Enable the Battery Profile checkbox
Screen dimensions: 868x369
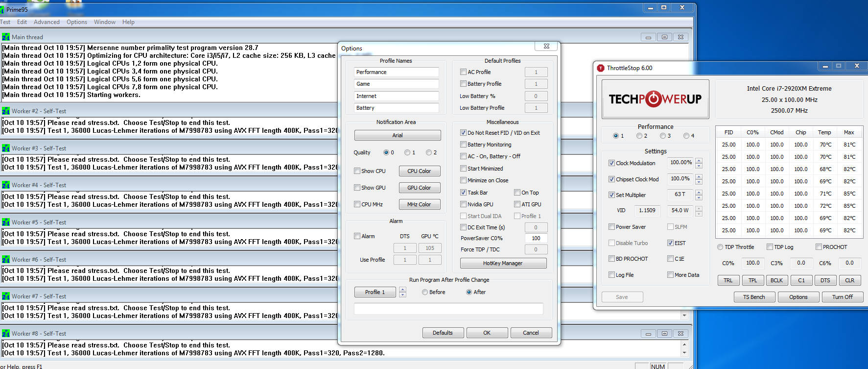click(x=463, y=84)
